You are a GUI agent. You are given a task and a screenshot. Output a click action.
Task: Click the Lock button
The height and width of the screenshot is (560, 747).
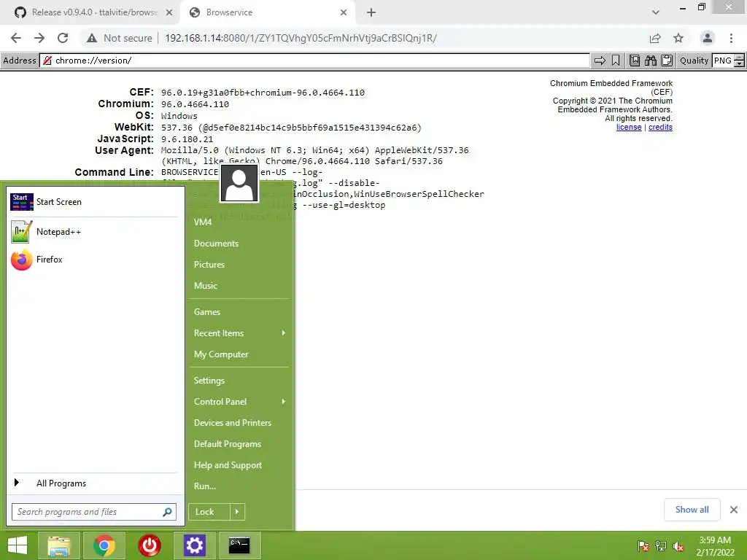tap(209, 512)
